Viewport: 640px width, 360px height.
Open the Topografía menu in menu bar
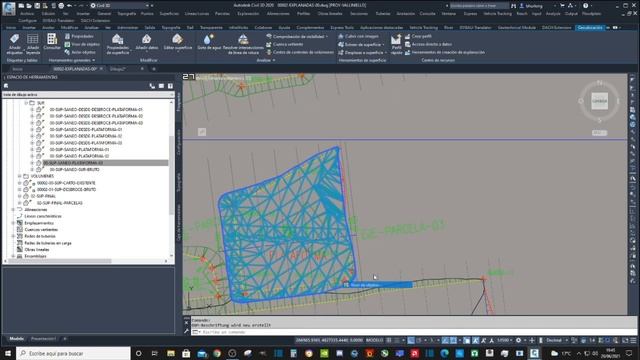tap(126, 13)
